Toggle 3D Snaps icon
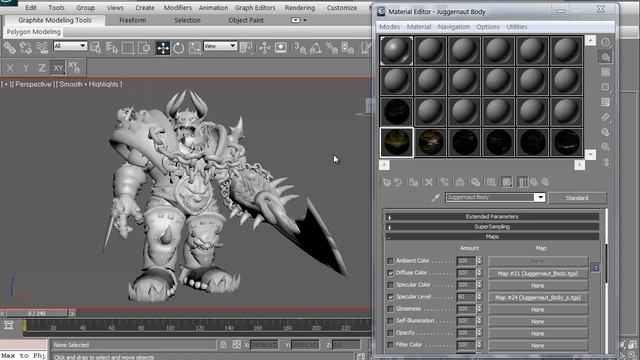640x360 pixels. coord(300,48)
